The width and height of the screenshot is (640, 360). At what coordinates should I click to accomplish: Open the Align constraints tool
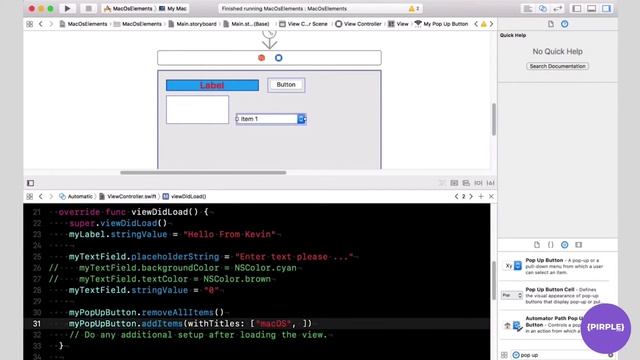click(x=466, y=183)
